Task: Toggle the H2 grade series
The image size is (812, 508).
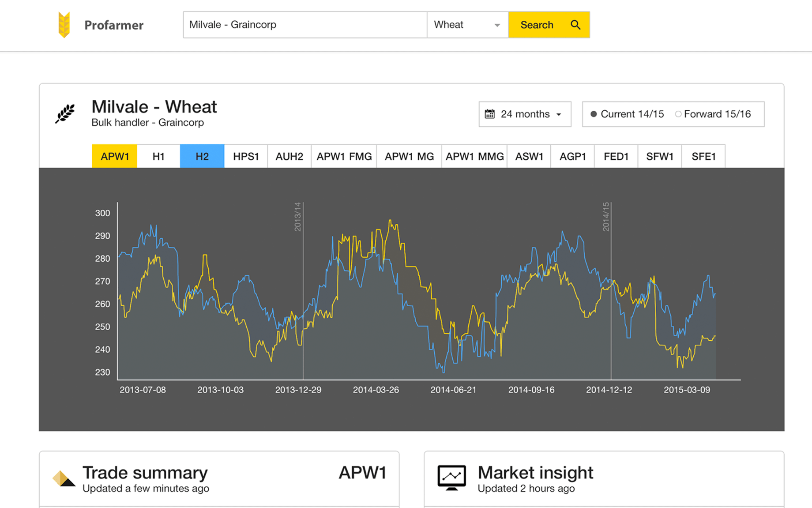Action: click(x=202, y=156)
